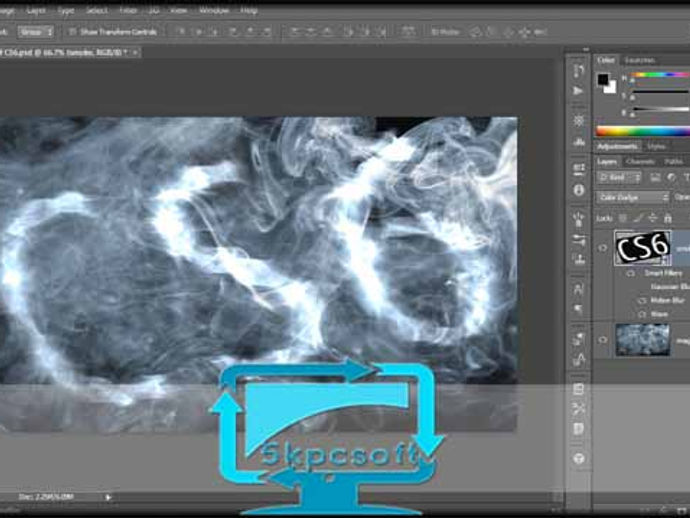Image resolution: width=690 pixels, height=518 pixels.
Task: Toggle Lock transparent pixels
Action: [623, 218]
